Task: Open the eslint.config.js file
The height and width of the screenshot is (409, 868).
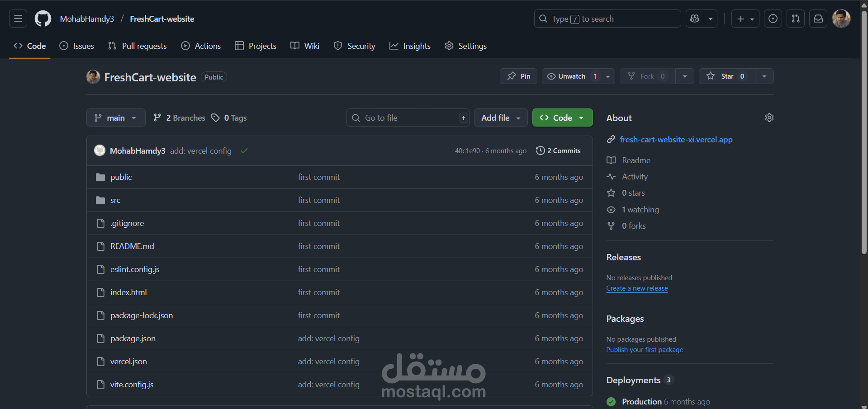Action: (x=135, y=269)
